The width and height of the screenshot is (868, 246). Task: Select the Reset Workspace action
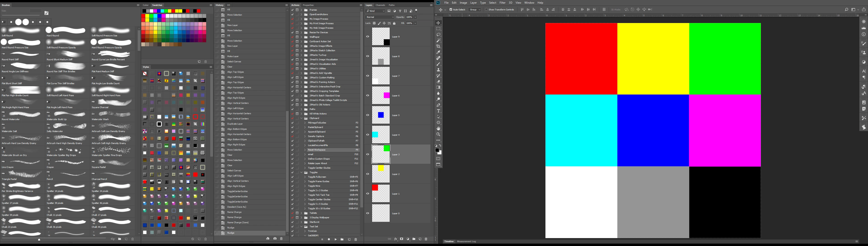(x=316, y=150)
